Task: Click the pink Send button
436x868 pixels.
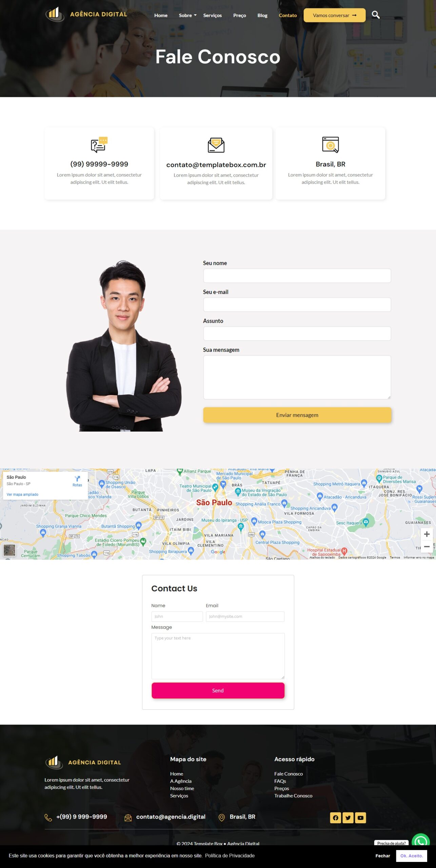Action: click(218, 690)
